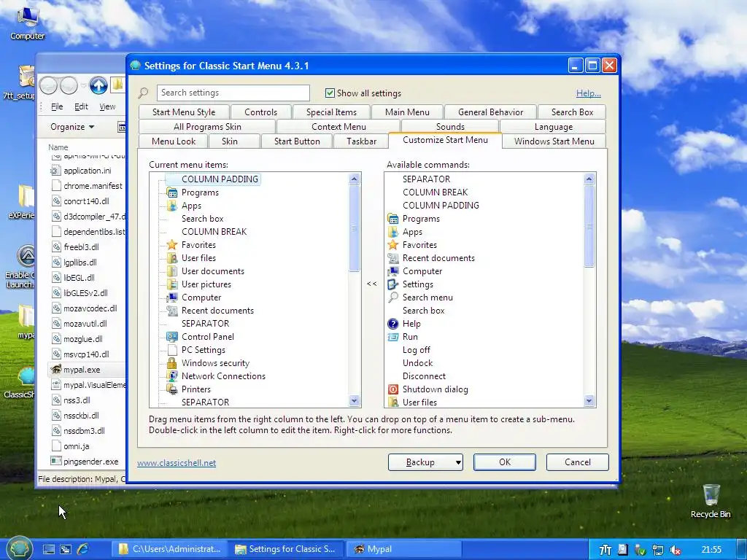Open the Main Menu tab
The image size is (747, 560).
tap(407, 112)
